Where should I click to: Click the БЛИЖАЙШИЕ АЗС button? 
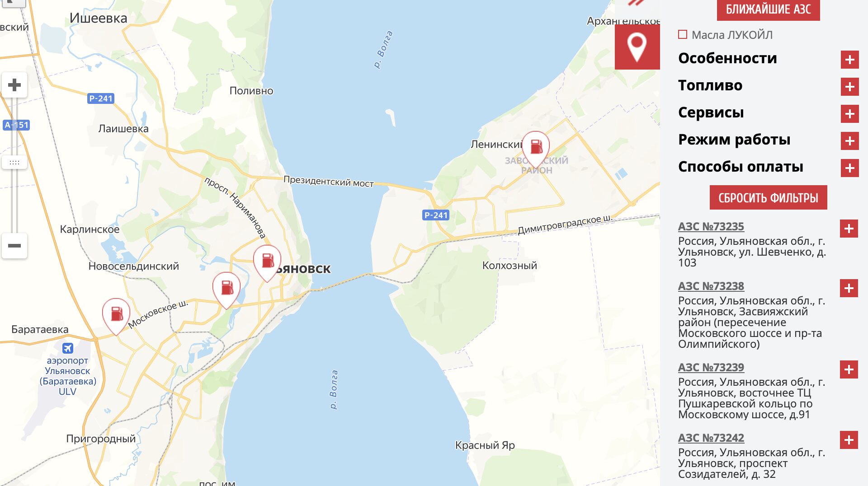(x=768, y=10)
